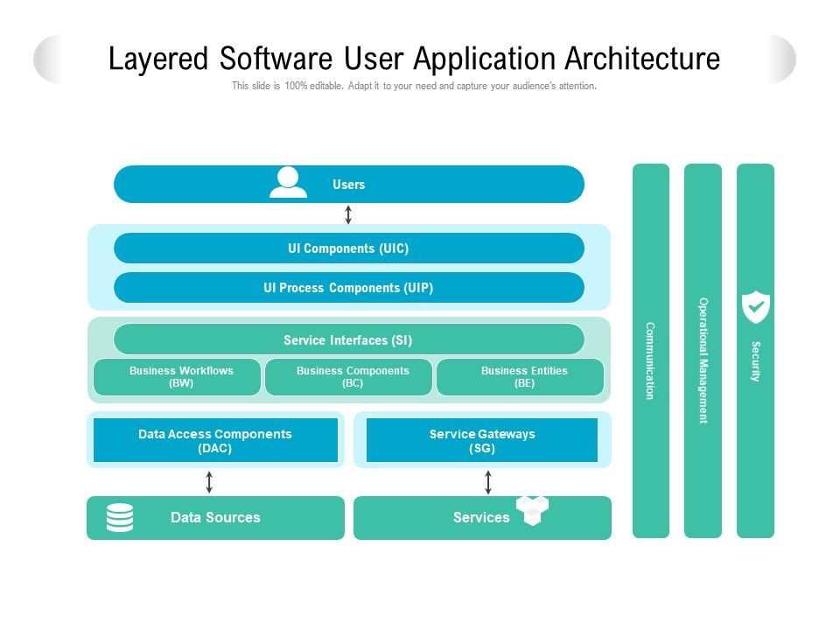
Task: Click the database cylinder icon
Action: pyautogui.click(x=120, y=517)
